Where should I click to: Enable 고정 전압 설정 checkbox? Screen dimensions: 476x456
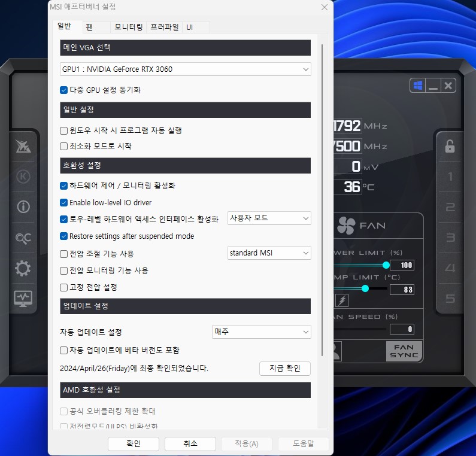point(63,287)
